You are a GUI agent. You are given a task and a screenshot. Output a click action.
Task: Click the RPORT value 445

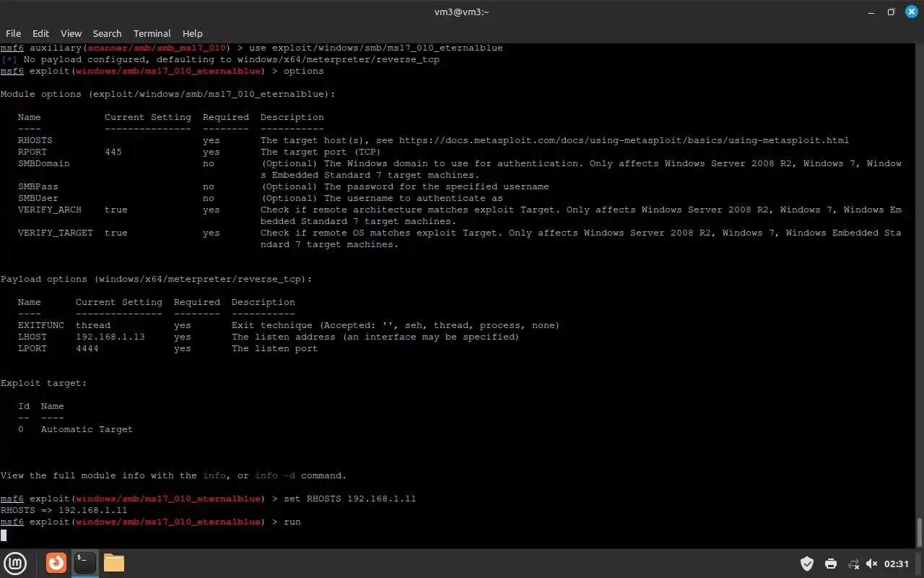point(113,152)
